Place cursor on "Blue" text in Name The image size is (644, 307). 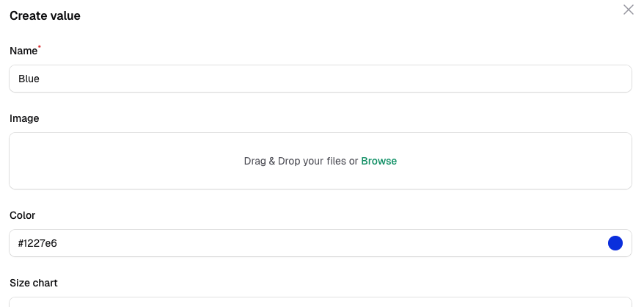click(x=29, y=79)
